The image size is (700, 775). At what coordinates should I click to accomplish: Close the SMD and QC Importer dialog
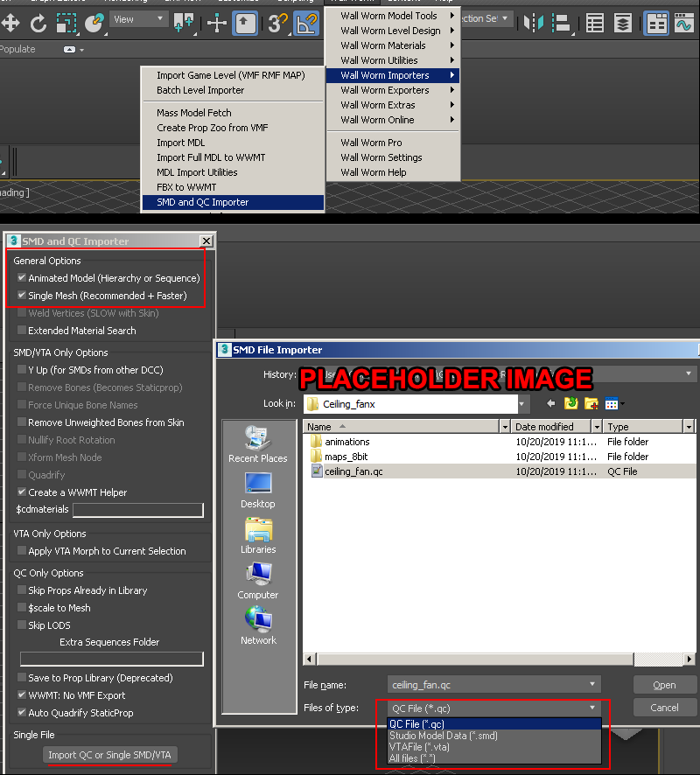tap(206, 241)
